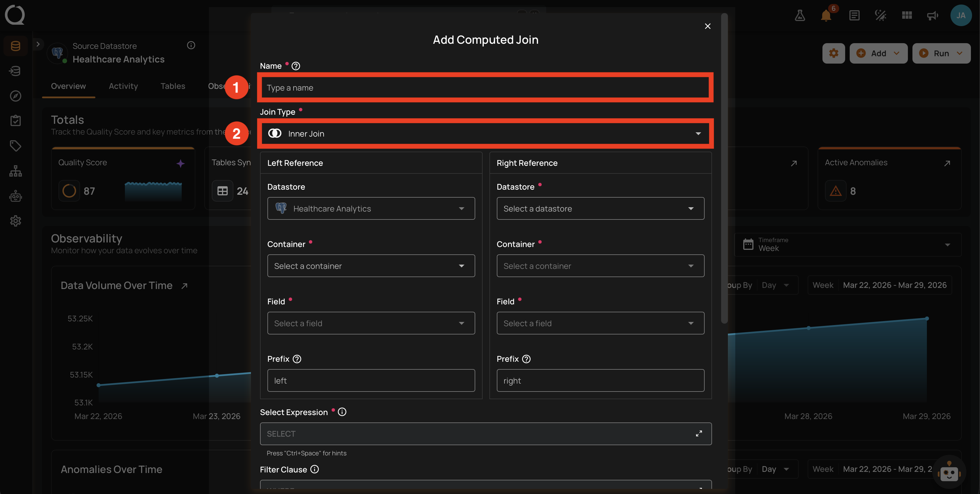Screen dimensions: 980x494
Task: Open Left Reference Field dropdown
Action: [371, 323]
